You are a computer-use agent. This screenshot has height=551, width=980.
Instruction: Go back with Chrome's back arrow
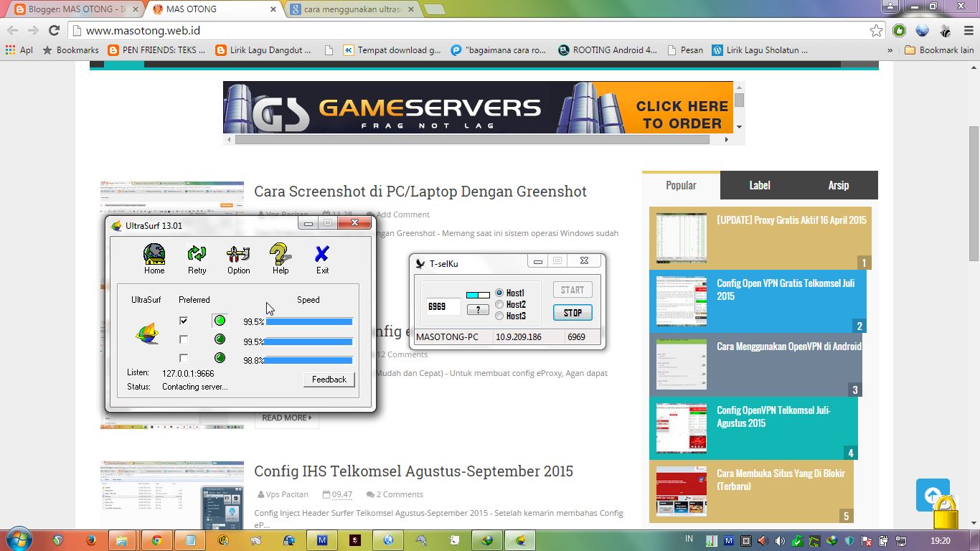point(12,30)
